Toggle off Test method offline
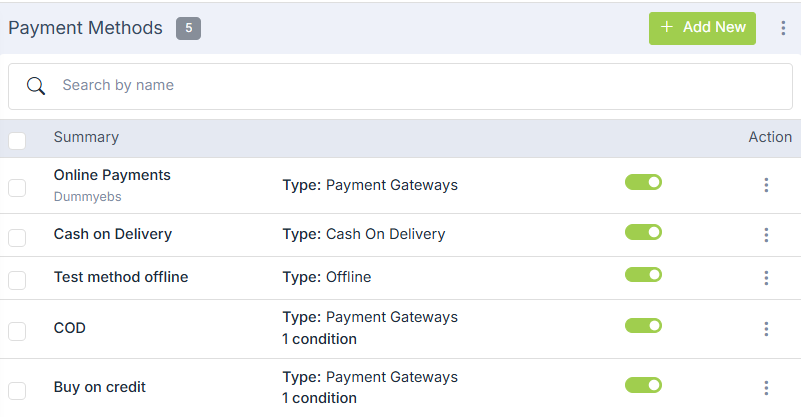Screen dimensions: 801x417 [x=643, y=274]
